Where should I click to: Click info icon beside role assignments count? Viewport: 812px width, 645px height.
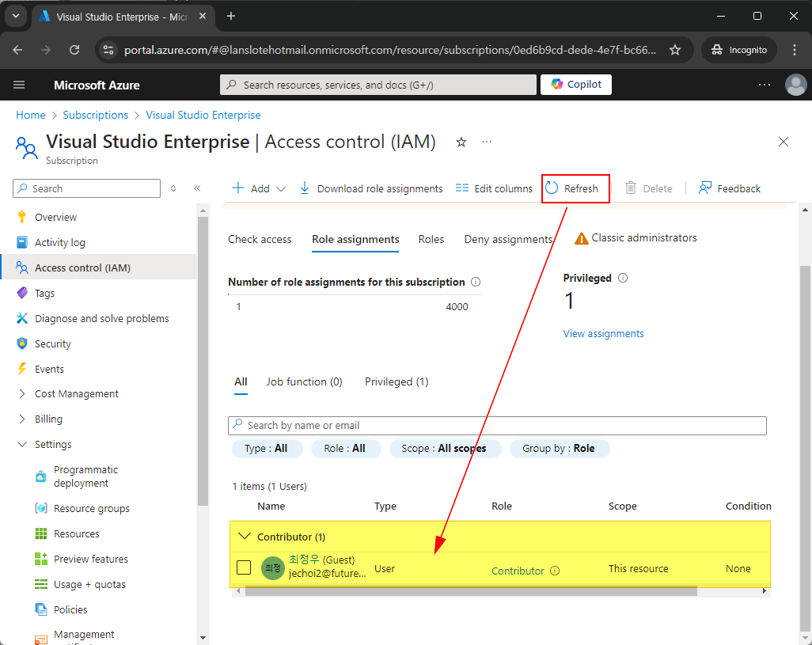pos(476,282)
